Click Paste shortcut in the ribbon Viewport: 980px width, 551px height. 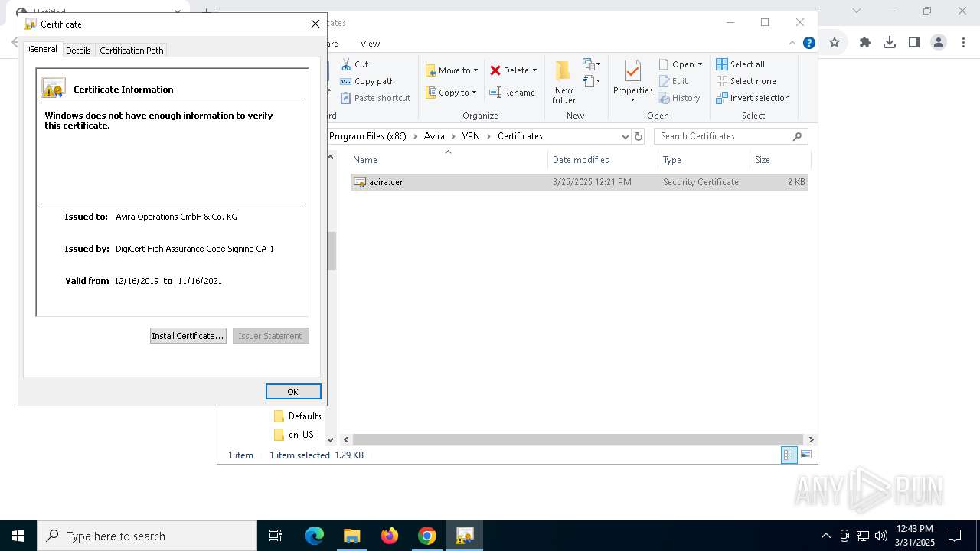pos(376,98)
